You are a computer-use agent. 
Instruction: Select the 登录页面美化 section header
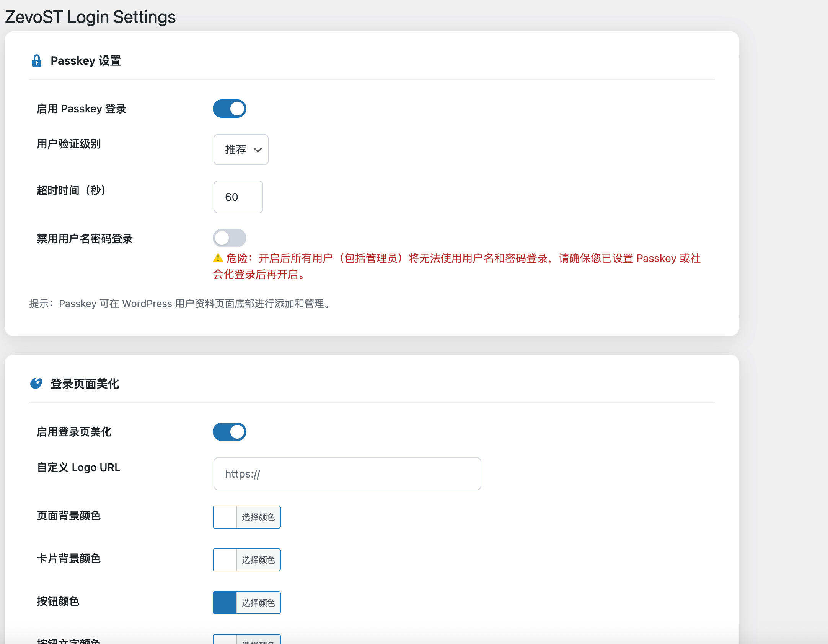pyautogui.click(x=85, y=384)
